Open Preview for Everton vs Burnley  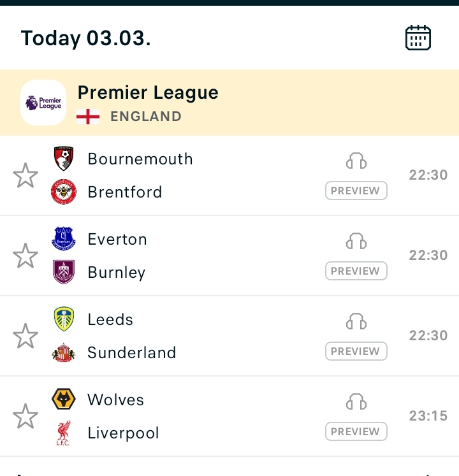coord(356,271)
